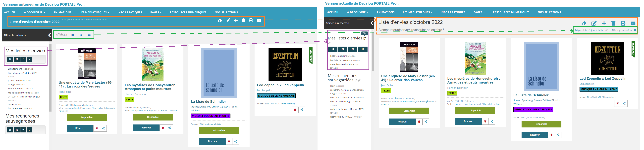Click the Led Zeppelin cover in the current version
Viewport: 644px width, 150px height.
(607, 58)
